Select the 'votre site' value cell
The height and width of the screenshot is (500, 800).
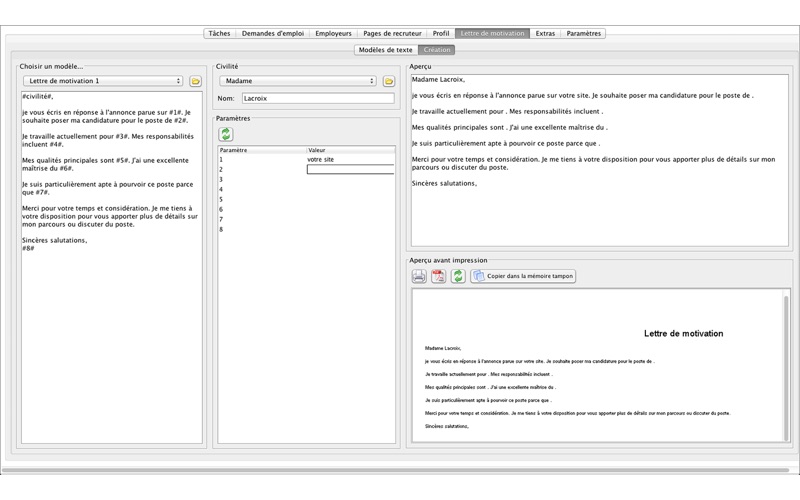(351, 159)
